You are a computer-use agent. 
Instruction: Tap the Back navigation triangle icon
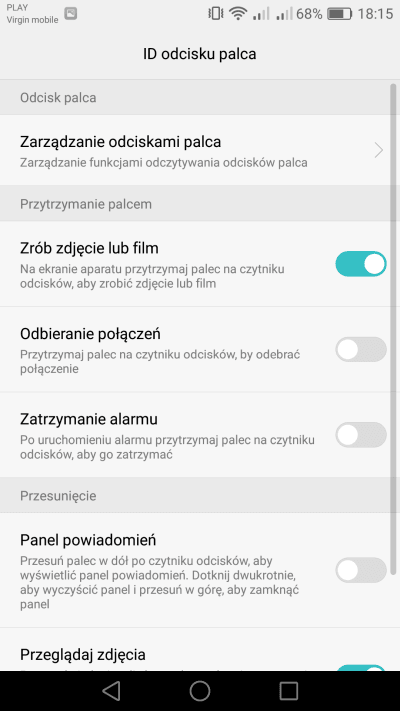point(111,691)
